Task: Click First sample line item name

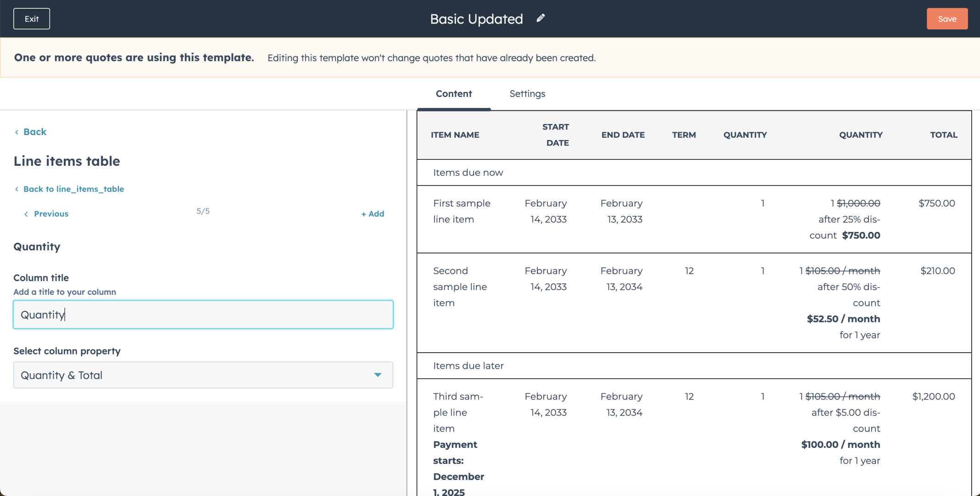Action: click(x=462, y=211)
